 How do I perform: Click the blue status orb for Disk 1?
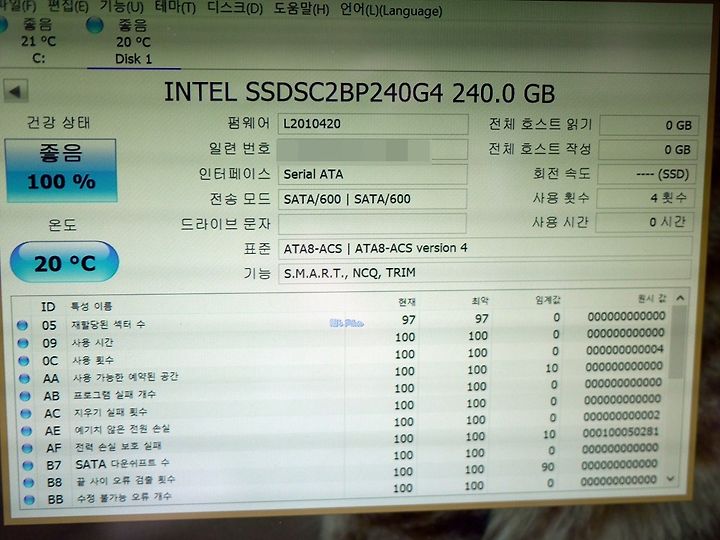point(95,25)
